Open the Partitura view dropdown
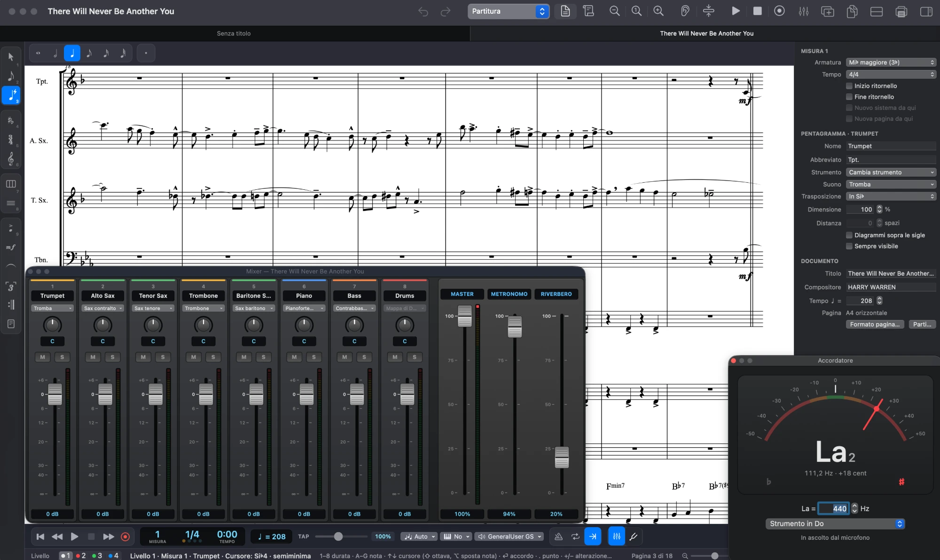The width and height of the screenshot is (940, 560). pyautogui.click(x=509, y=11)
